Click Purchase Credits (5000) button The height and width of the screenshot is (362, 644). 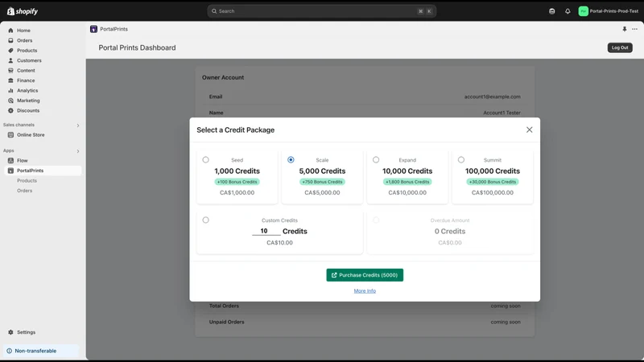point(365,275)
